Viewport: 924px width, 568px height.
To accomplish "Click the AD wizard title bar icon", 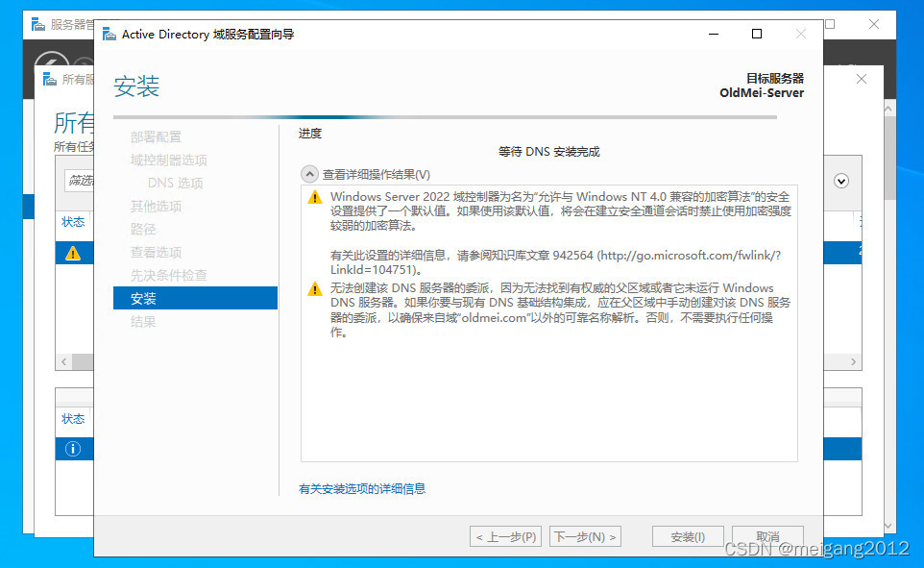I will click(109, 35).
